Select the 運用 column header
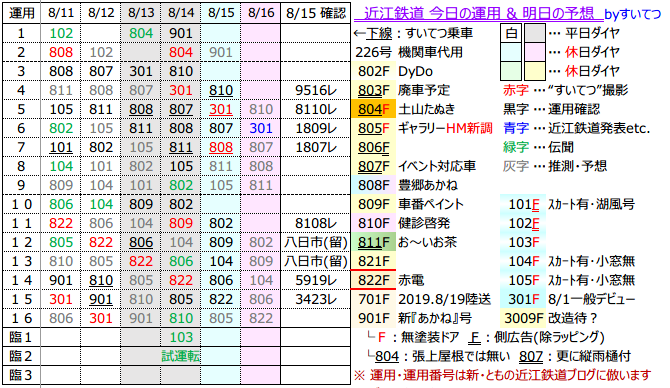The image size is (670, 388). click(x=22, y=13)
